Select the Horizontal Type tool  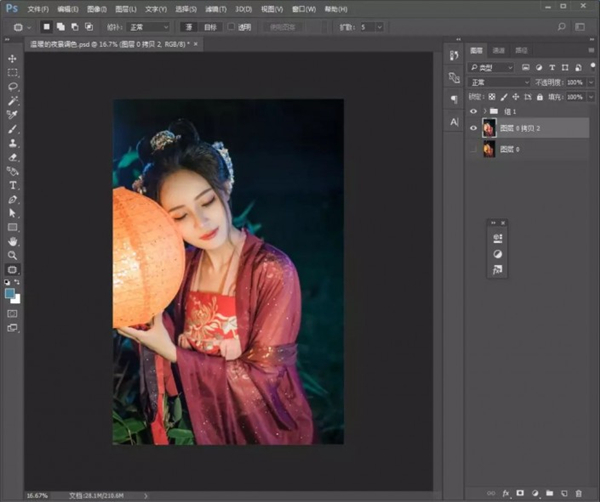click(x=13, y=185)
